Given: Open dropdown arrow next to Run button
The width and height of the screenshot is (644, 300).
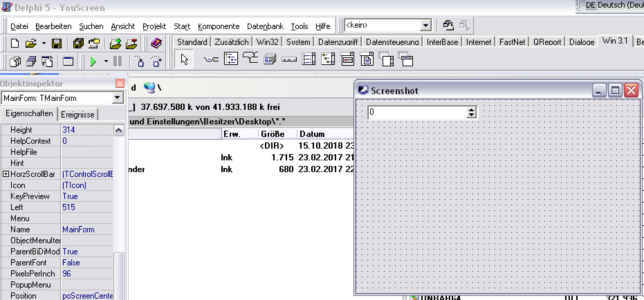Looking at the screenshot, I should coord(106,62).
